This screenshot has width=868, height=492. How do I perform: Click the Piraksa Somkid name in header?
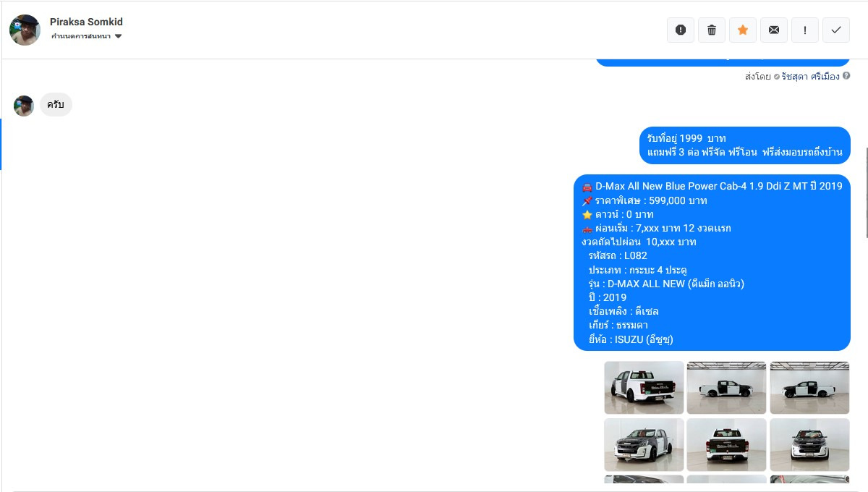pos(86,22)
